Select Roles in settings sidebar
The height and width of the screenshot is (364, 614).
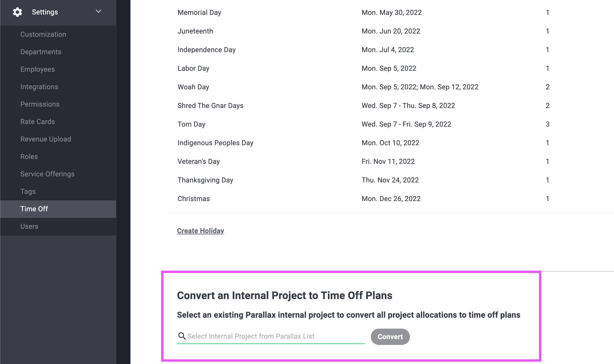pyautogui.click(x=29, y=156)
